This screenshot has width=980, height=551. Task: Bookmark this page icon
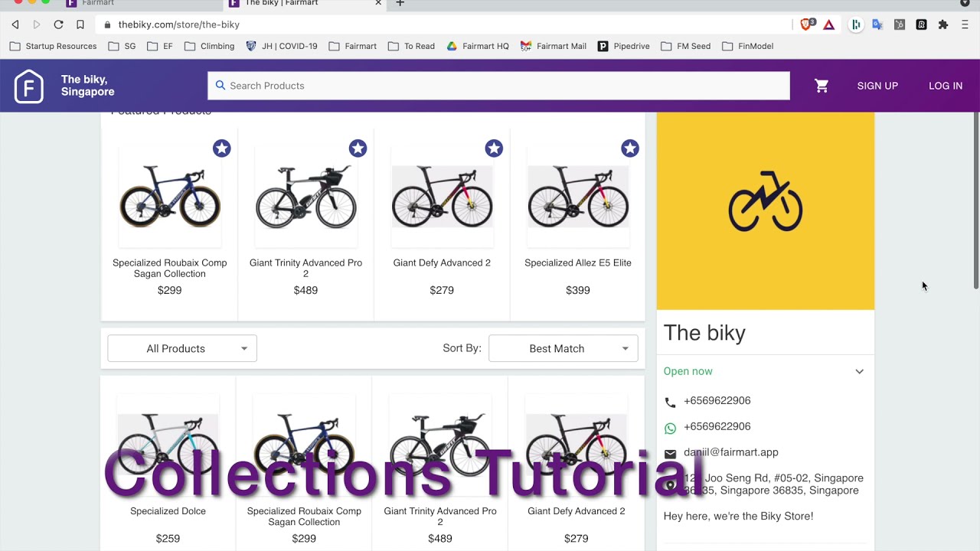(x=80, y=24)
